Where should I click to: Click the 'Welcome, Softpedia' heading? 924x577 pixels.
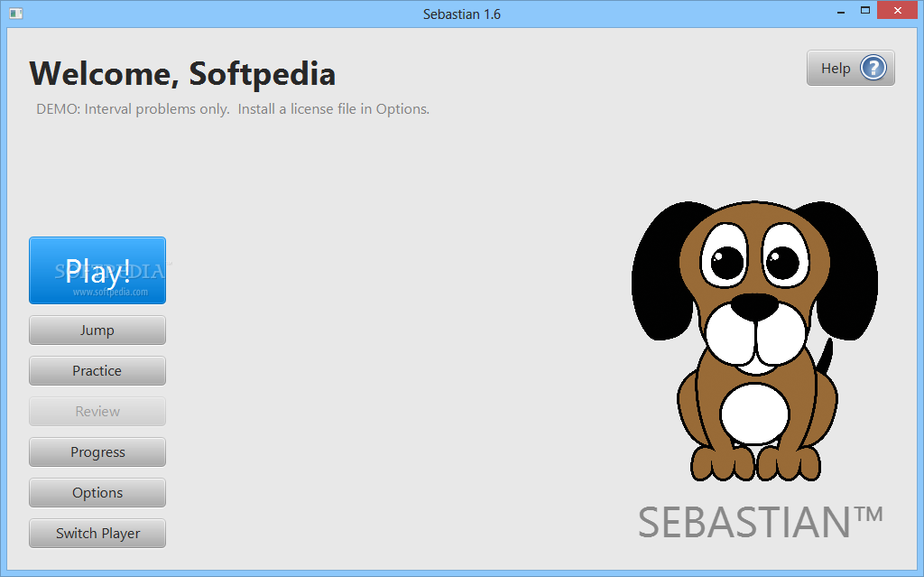pyautogui.click(x=182, y=74)
